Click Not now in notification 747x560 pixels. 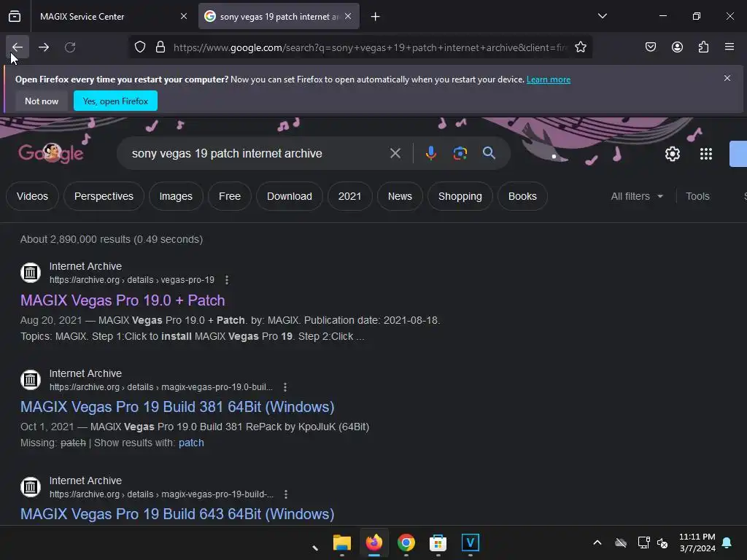(x=42, y=101)
